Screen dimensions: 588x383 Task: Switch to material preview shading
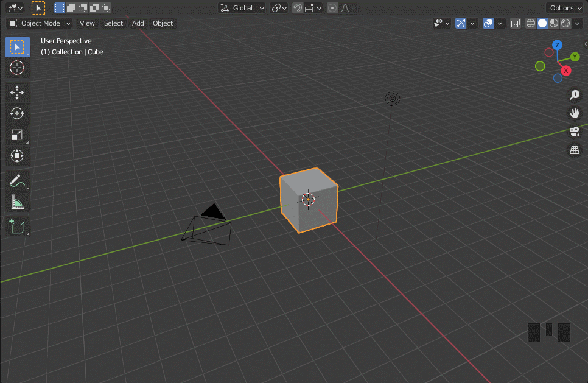tap(554, 23)
